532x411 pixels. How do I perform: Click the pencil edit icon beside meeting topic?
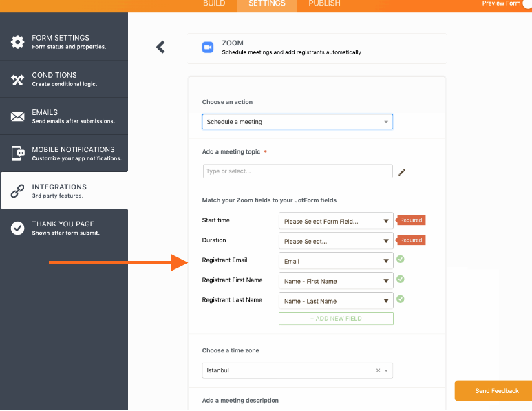(402, 172)
